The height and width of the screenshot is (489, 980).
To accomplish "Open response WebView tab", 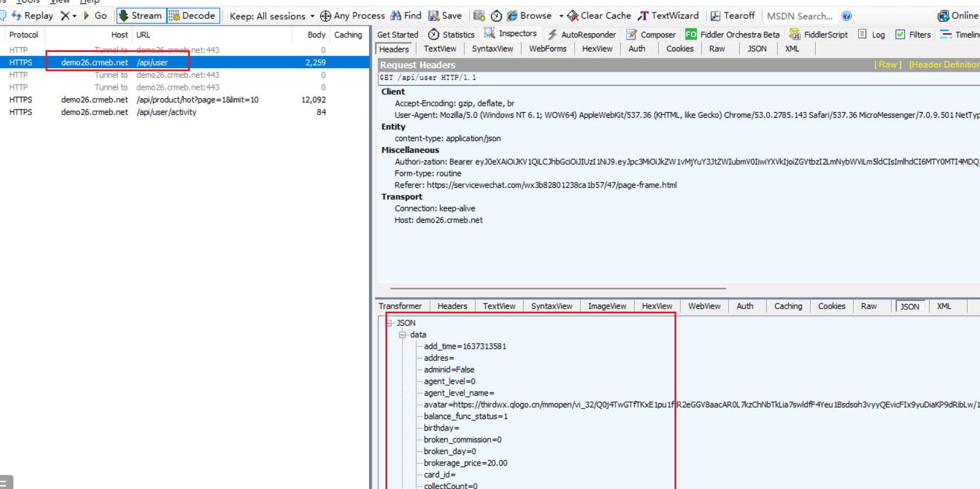I will (x=704, y=306).
